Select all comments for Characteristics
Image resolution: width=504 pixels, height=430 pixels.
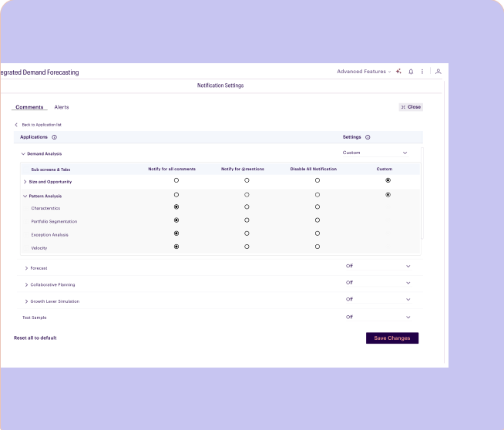176,207
